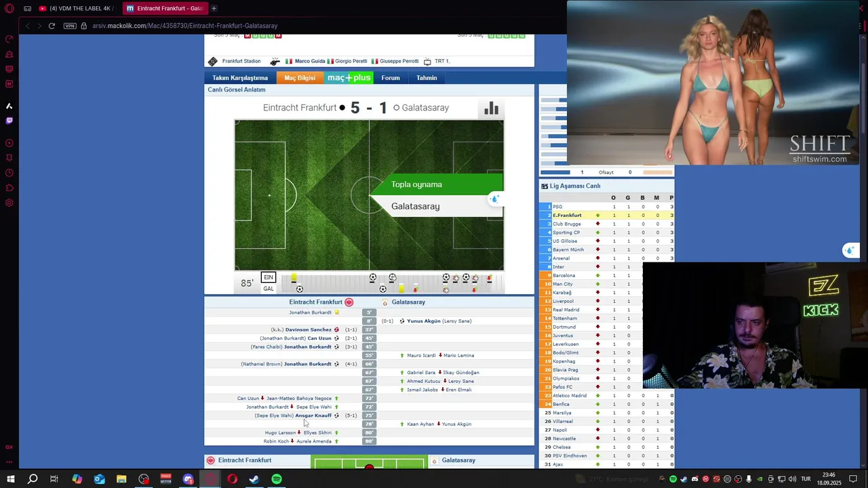
Task: Open Spotify from taskbar
Action: pos(277,479)
